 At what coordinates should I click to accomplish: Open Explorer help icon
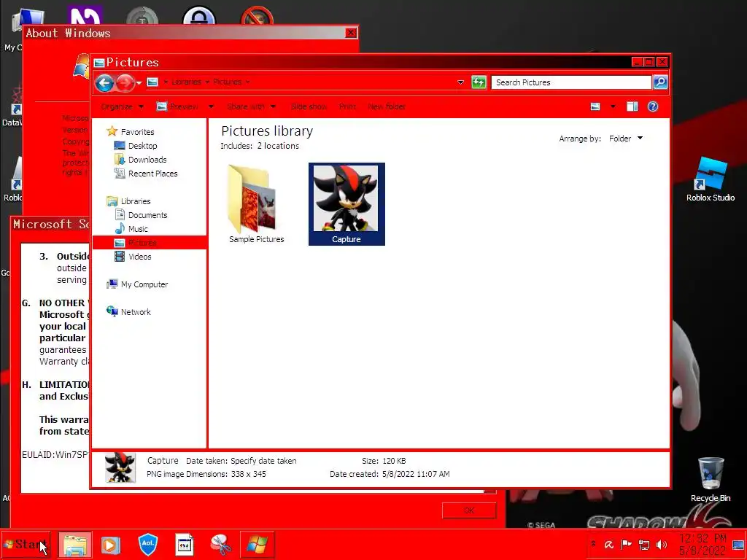(x=653, y=106)
